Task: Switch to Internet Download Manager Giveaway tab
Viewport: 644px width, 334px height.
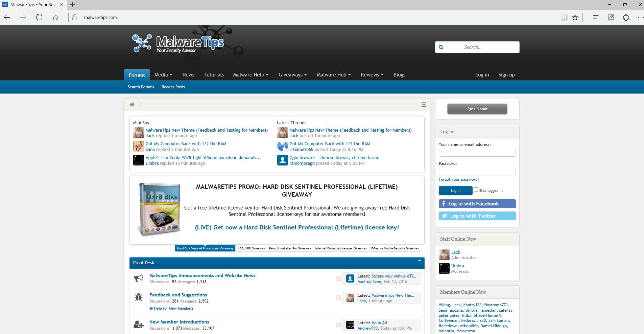Action: 341,248
